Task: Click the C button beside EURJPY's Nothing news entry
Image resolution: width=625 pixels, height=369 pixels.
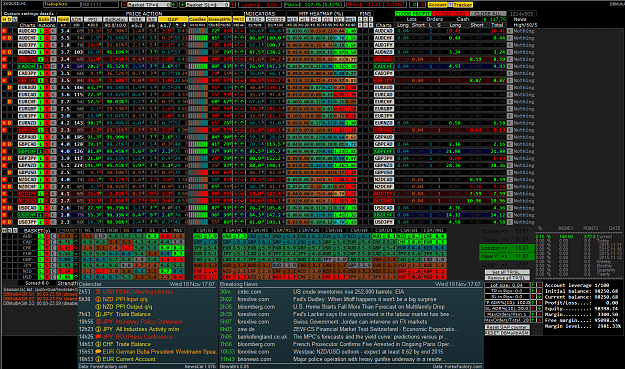Action: click(x=510, y=116)
